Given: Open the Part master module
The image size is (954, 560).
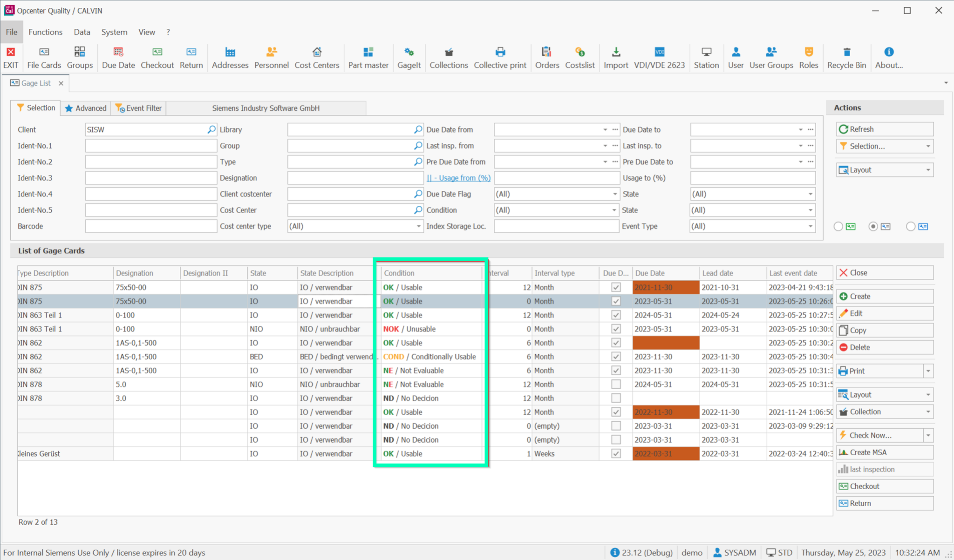Looking at the screenshot, I should coord(368,57).
